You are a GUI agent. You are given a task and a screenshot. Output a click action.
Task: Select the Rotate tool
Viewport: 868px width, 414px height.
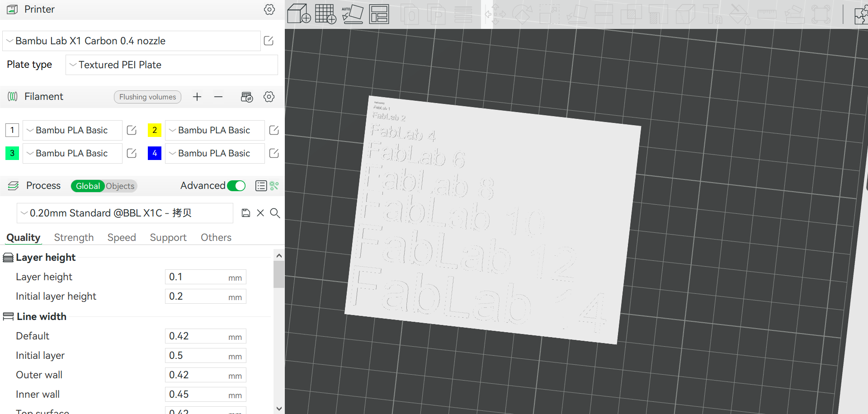coord(523,14)
